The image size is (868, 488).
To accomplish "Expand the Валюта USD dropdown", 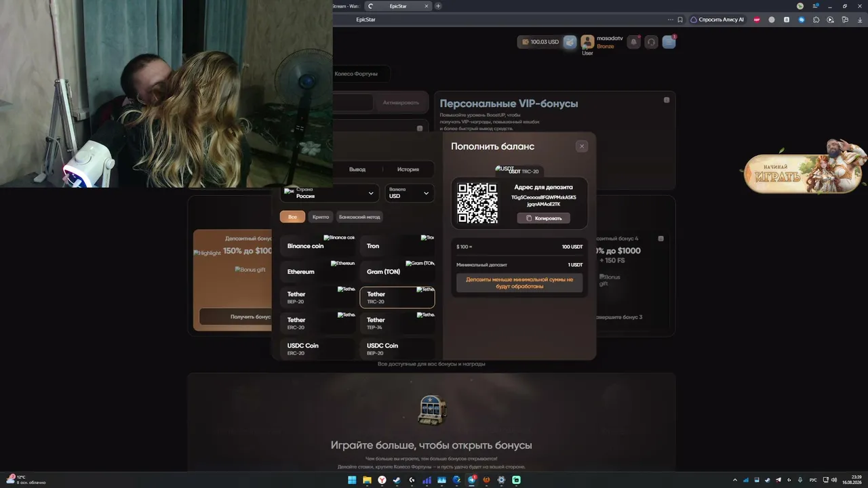I will [410, 193].
